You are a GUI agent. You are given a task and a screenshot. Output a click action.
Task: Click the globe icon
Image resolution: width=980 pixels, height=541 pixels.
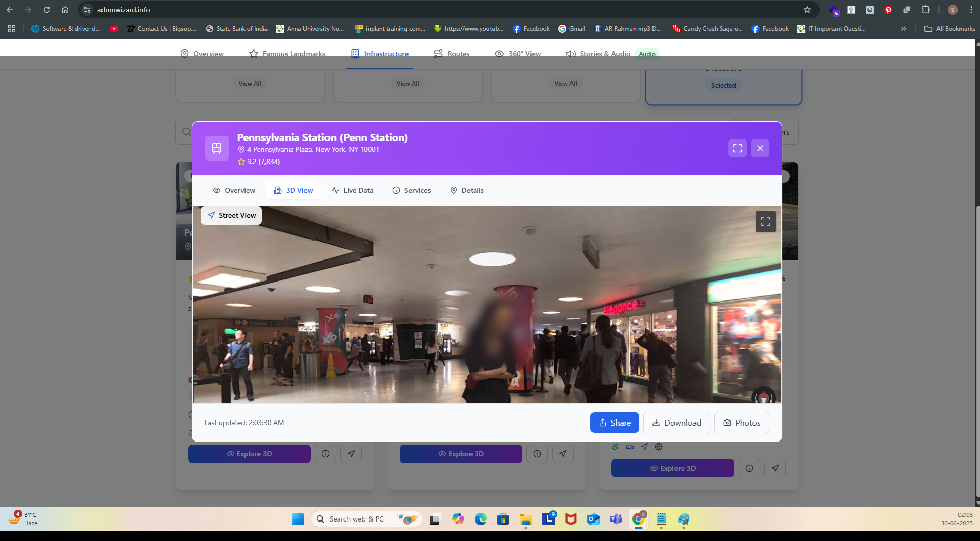(659, 447)
